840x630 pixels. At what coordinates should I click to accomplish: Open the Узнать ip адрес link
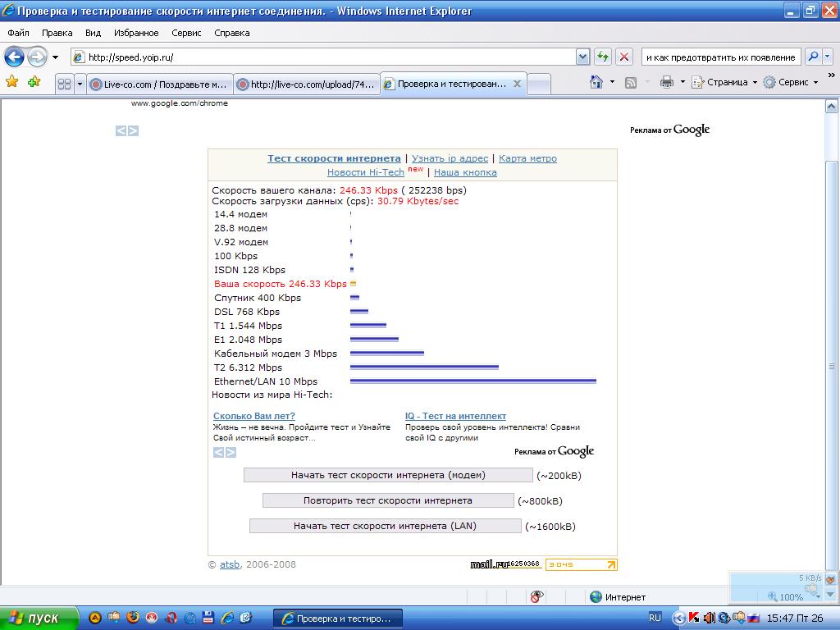pos(450,158)
